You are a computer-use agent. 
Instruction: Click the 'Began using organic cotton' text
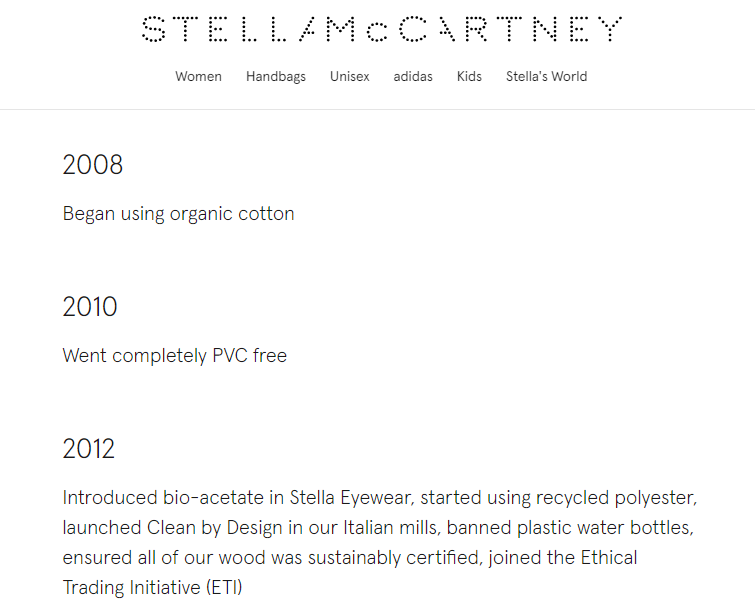point(178,214)
